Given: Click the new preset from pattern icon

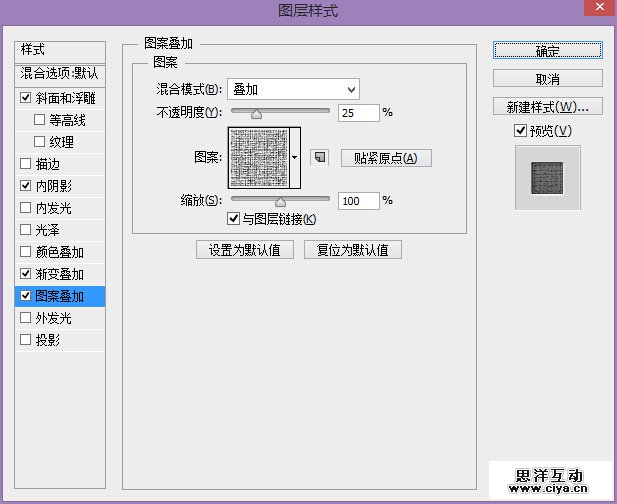Looking at the screenshot, I should point(320,157).
